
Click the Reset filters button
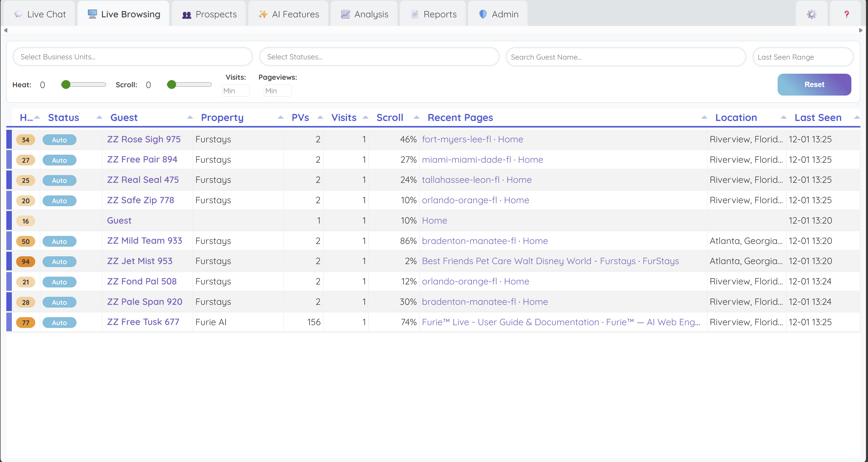pyautogui.click(x=814, y=85)
